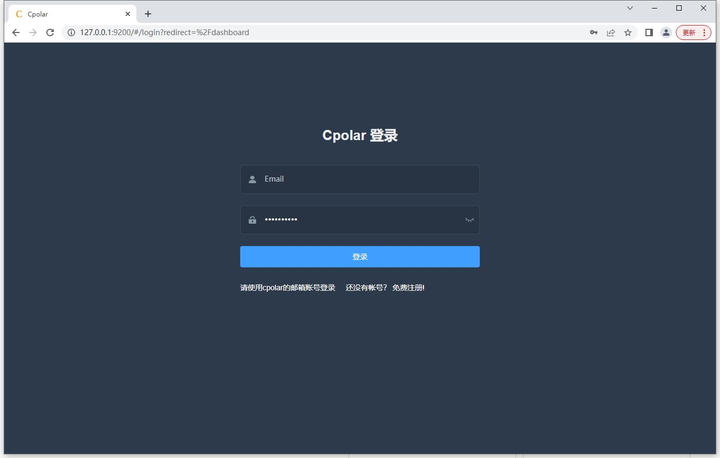This screenshot has height=458, width=720.
Task: Click the 请使用cpolar的邮箱账号登录 hint text
Action: point(287,288)
